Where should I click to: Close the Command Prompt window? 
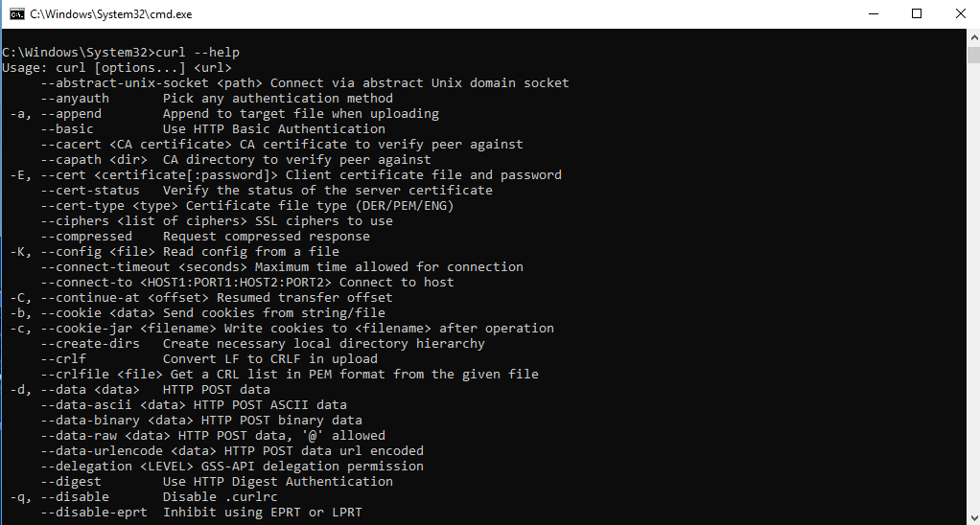click(x=959, y=14)
